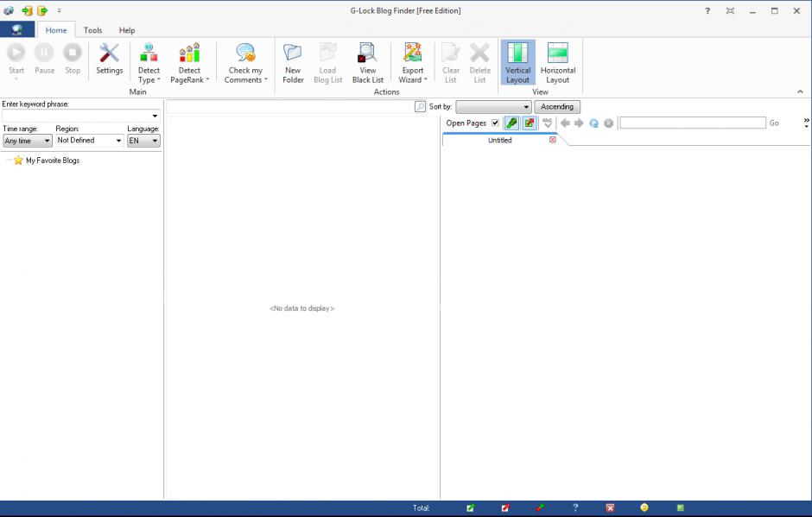The image size is (812, 517).
Task: Click the Detect PageRank icon
Action: tap(189, 54)
